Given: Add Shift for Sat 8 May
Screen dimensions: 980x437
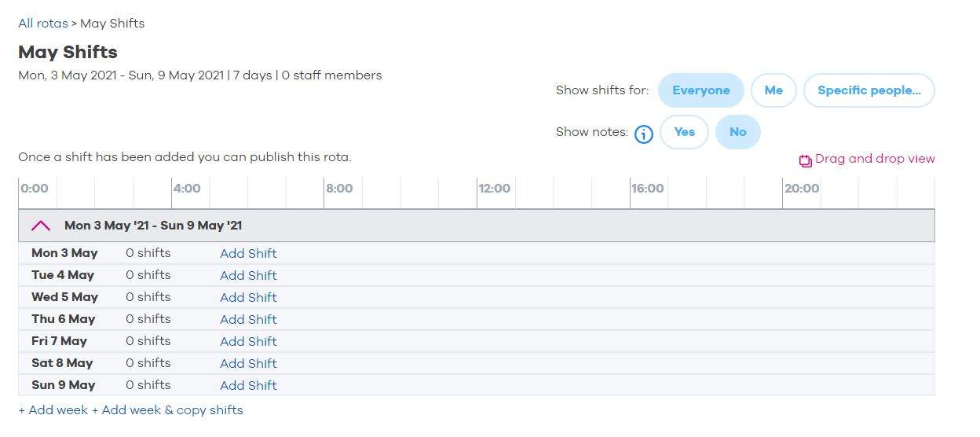Looking at the screenshot, I should [248, 363].
